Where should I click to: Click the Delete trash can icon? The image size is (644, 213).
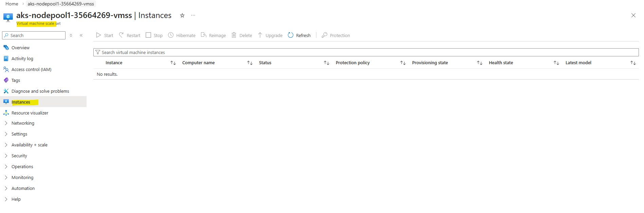(234, 35)
